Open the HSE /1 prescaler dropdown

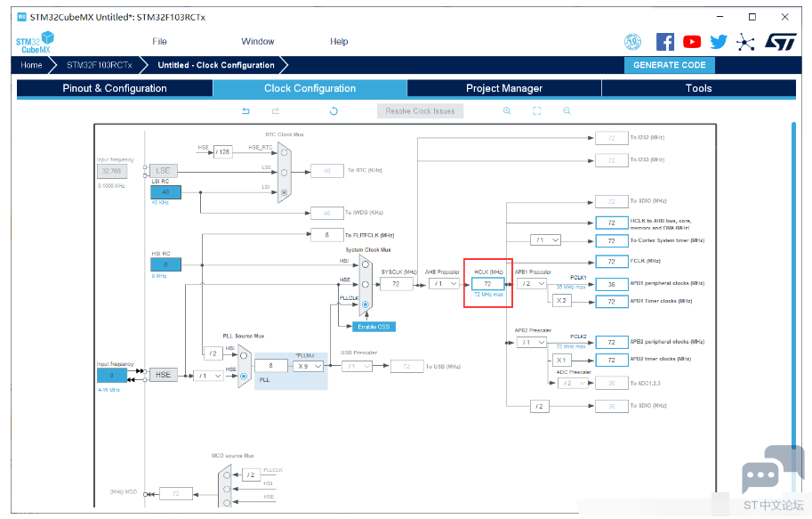208,376
